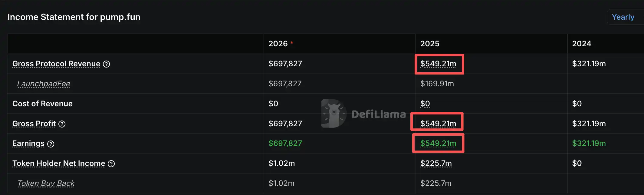Viewport: 644px width, 195px height.
Task: Select the LaunchpadFee sub-row label
Action: 44,84
